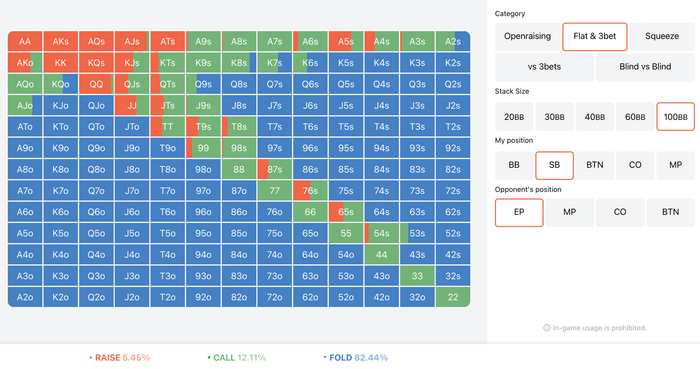Viewport: 700px width, 369px height.
Task: Choose BTN as my position
Action: tap(595, 165)
